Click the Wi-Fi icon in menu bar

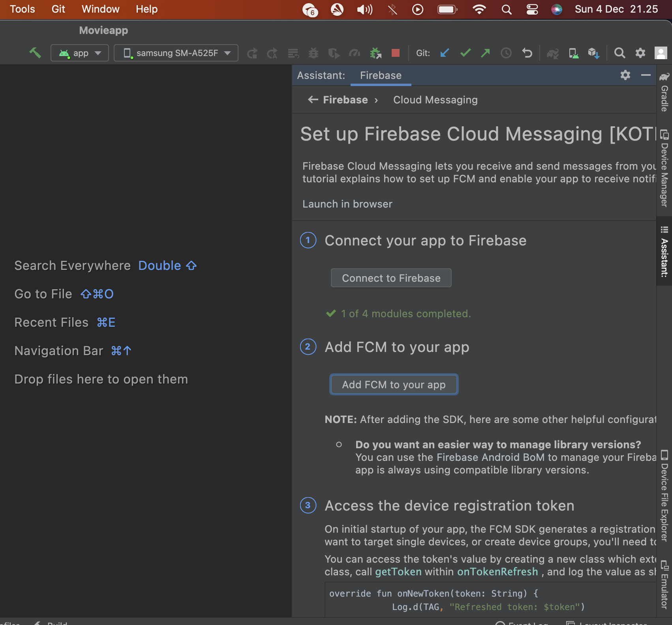point(479,9)
